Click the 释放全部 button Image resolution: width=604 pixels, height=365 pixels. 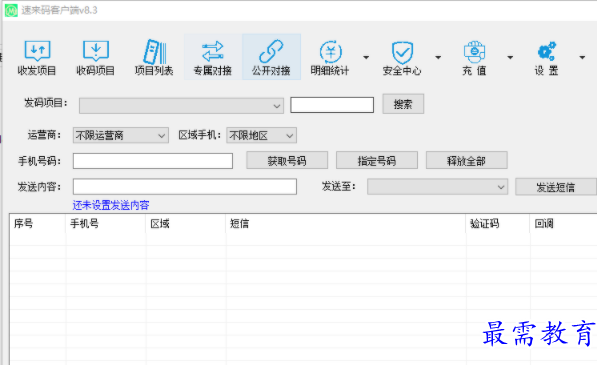click(x=466, y=160)
